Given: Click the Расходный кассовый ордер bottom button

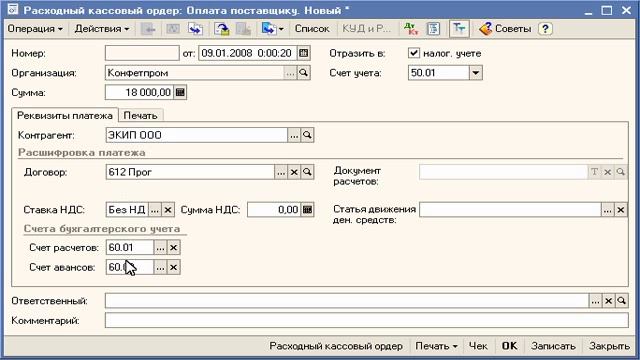Looking at the screenshot, I should click(336, 346).
